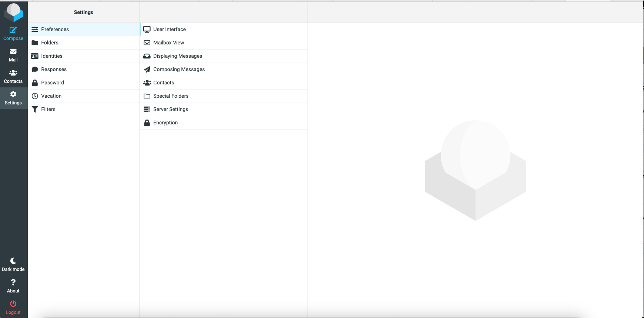
Task: Open Server Settings preferences text
Action: (x=171, y=109)
